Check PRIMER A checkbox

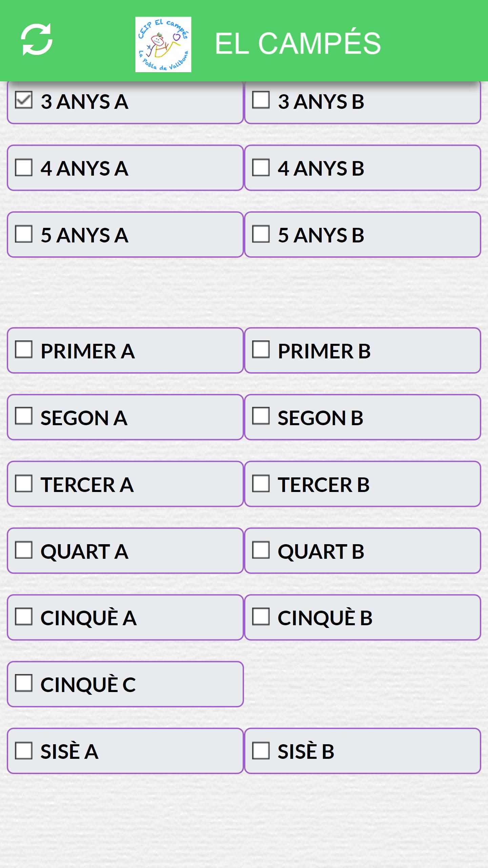(x=24, y=350)
